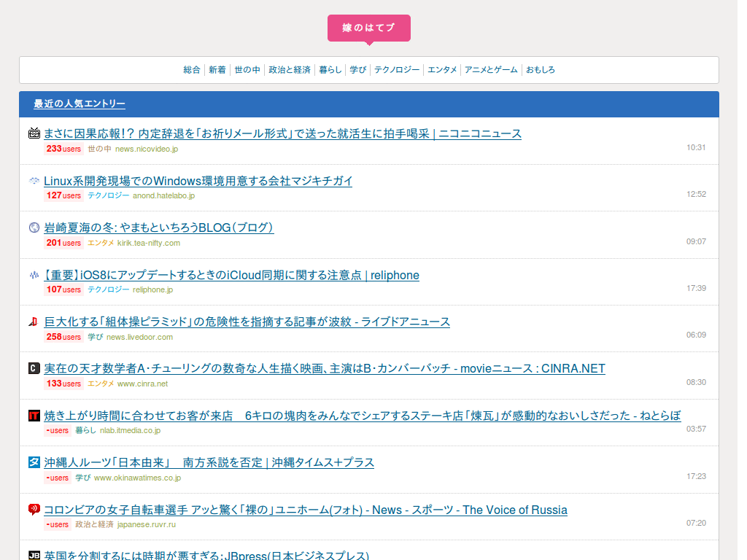Open the チューリング映画 CINRA.NET article
Screen dimensions: 747x560
click(x=325, y=368)
